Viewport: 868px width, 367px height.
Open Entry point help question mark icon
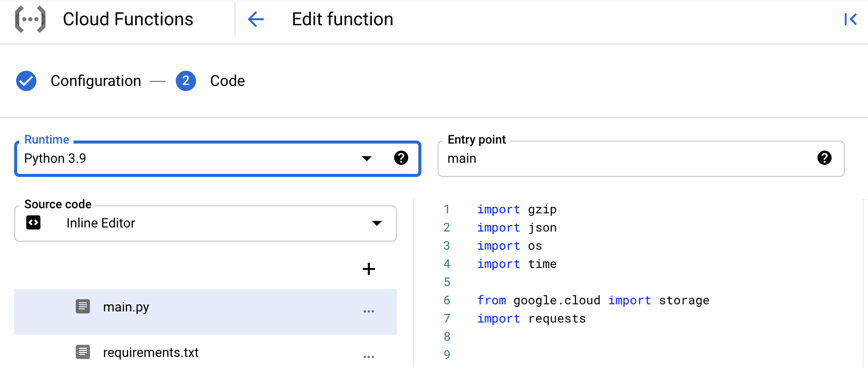[824, 158]
